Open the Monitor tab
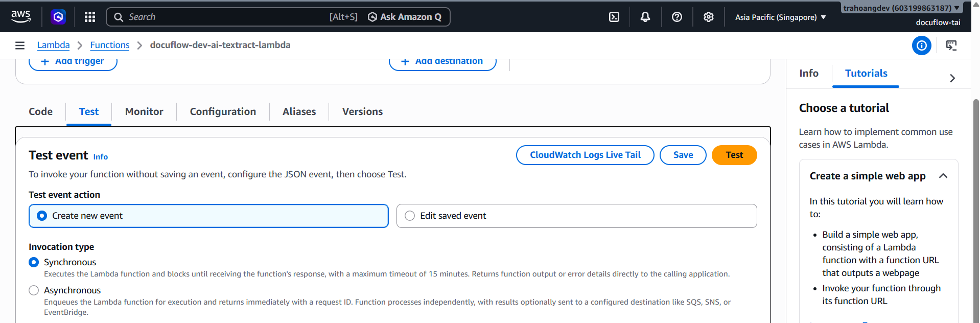 click(x=144, y=111)
